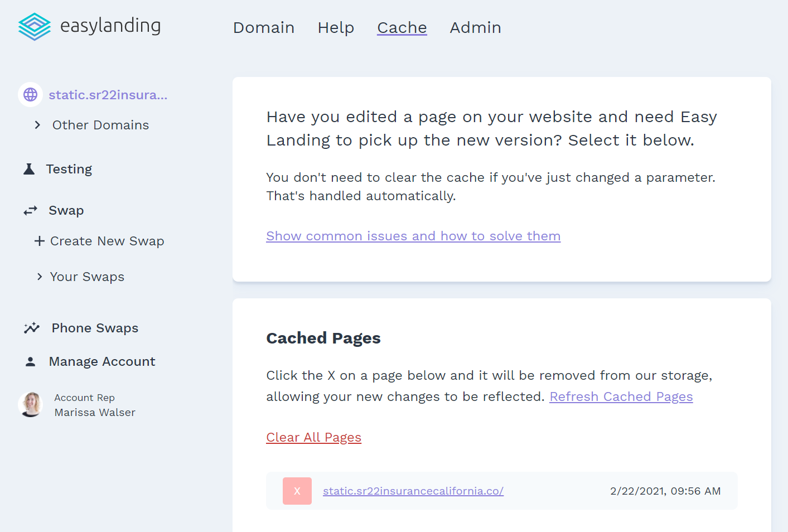Screen dimensions: 788x532
Task: Open the Domain menu
Action: (264, 27)
